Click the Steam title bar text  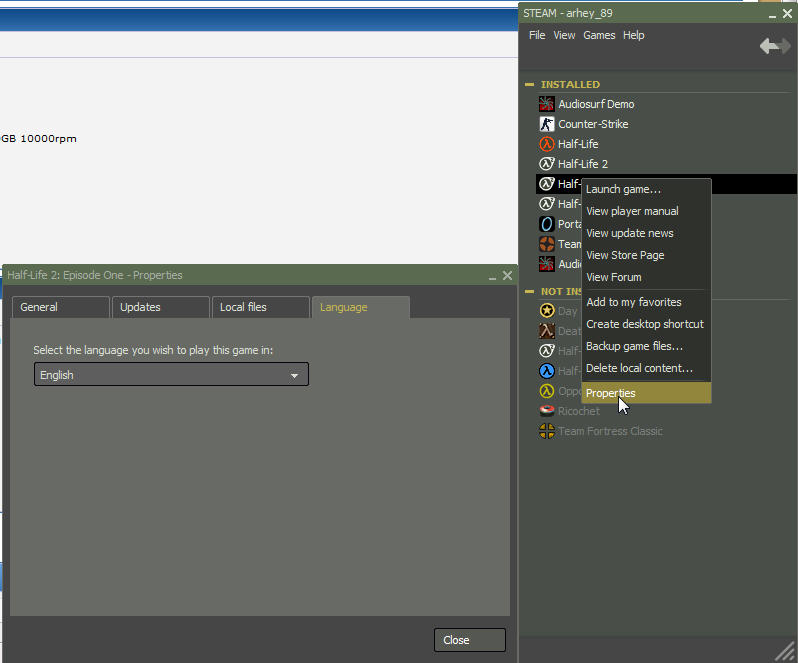tap(568, 13)
